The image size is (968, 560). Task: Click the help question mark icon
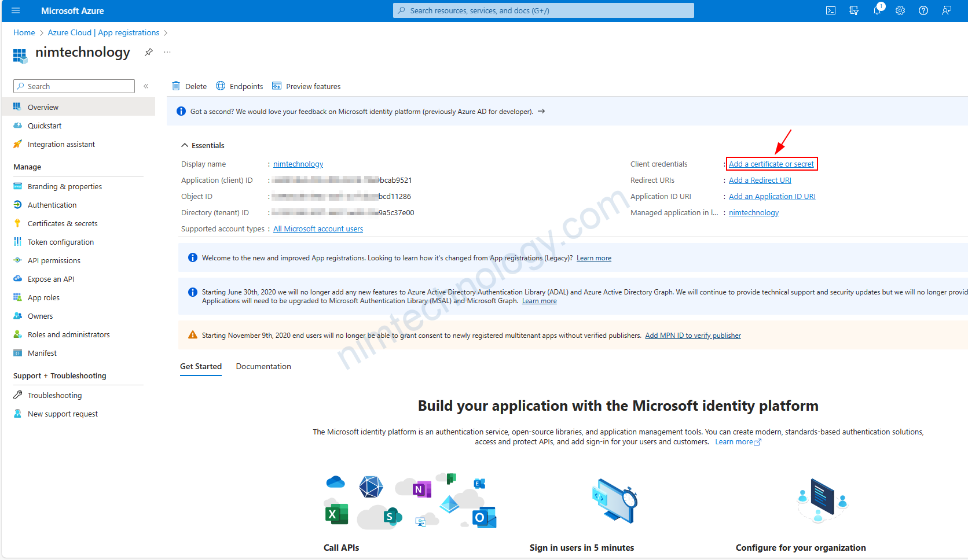pyautogui.click(x=923, y=10)
